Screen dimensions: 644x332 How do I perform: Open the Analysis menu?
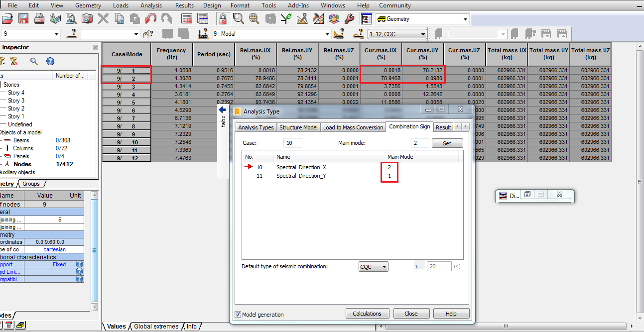tap(151, 5)
